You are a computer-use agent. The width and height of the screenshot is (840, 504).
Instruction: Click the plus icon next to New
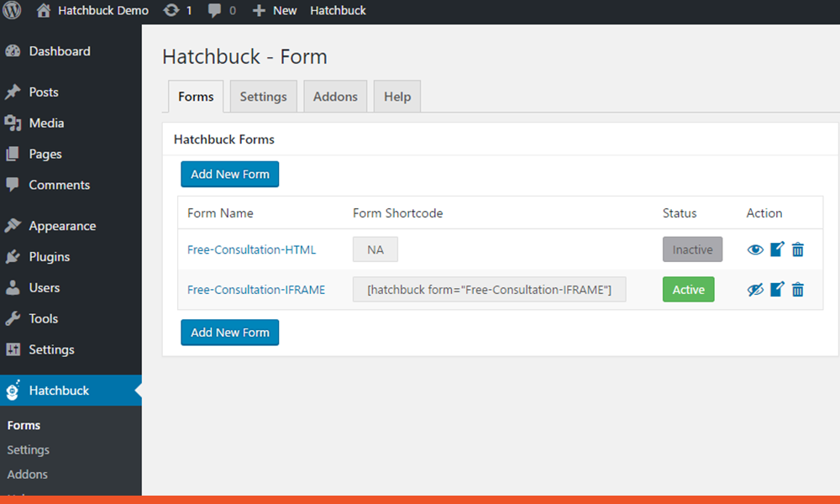click(x=259, y=11)
